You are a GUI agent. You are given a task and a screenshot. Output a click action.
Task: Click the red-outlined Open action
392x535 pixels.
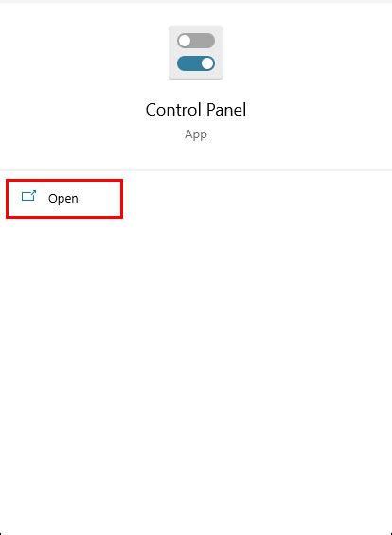tap(64, 199)
